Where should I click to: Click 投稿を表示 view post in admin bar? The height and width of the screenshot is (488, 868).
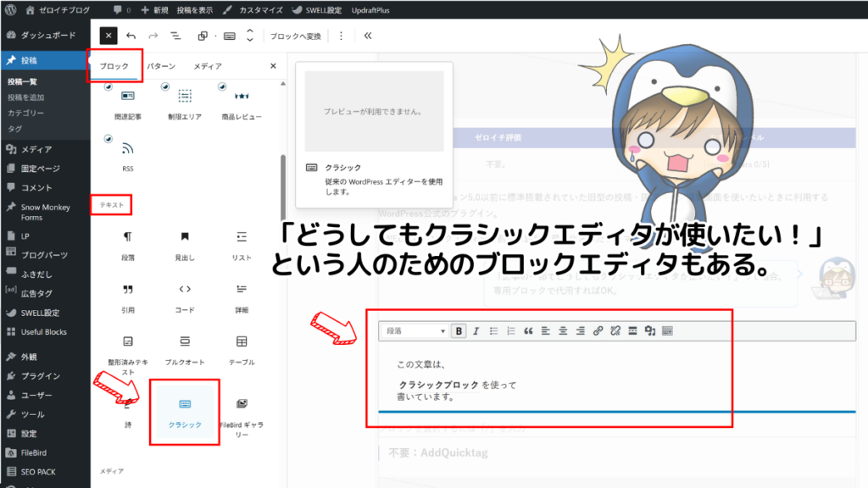pyautogui.click(x=194, y=10)
